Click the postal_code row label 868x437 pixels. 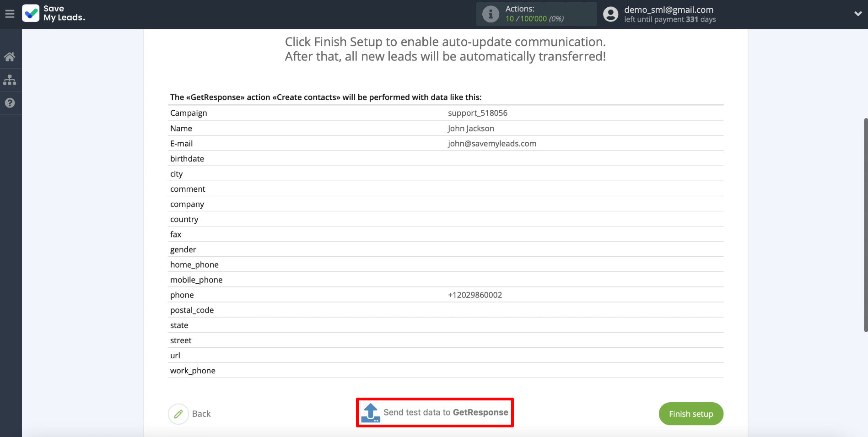(192, 310)
